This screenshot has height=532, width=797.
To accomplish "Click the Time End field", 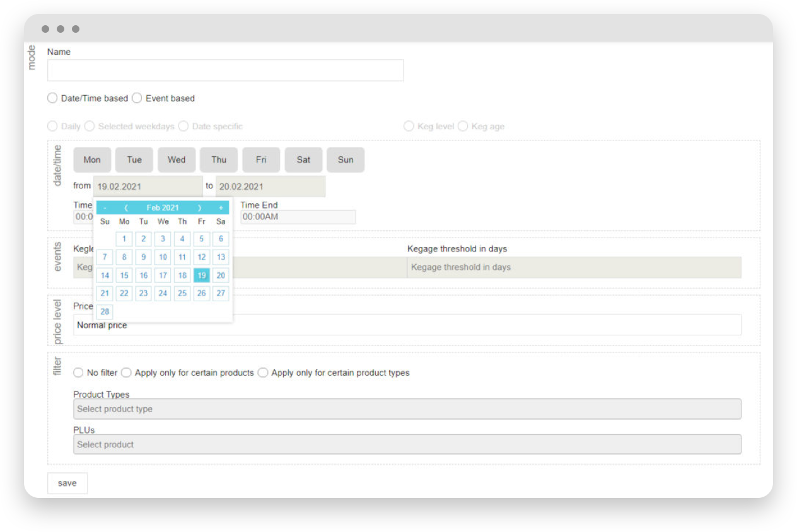I will 298,217.
